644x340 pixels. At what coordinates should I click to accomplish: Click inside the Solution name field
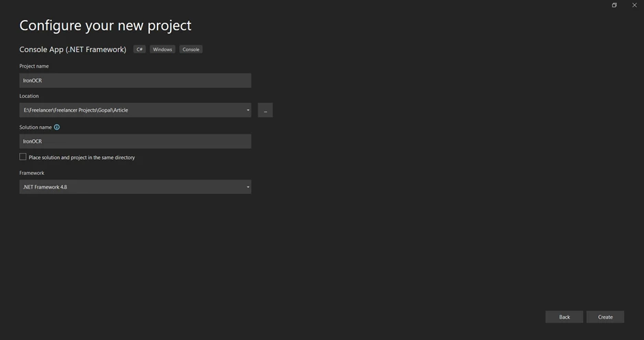coord(135,141)
